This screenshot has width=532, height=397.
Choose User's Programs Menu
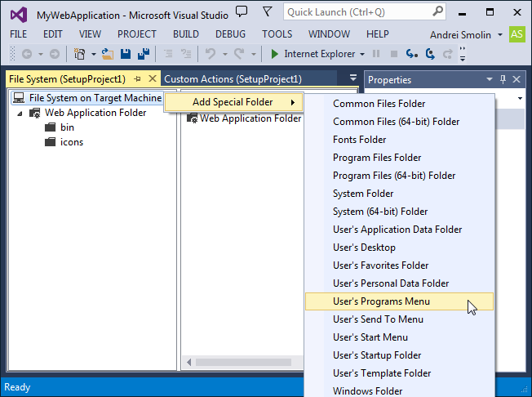click(399, 301)
